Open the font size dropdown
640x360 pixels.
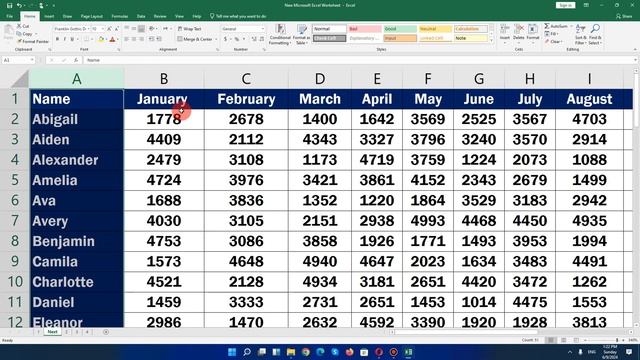point(102,29)
